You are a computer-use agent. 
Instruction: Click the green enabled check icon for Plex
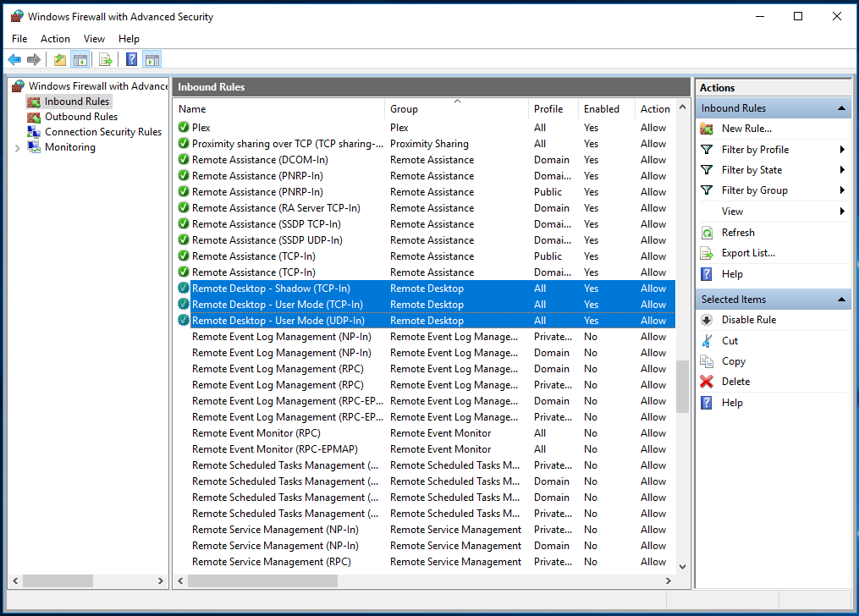(x=184, y=128)
